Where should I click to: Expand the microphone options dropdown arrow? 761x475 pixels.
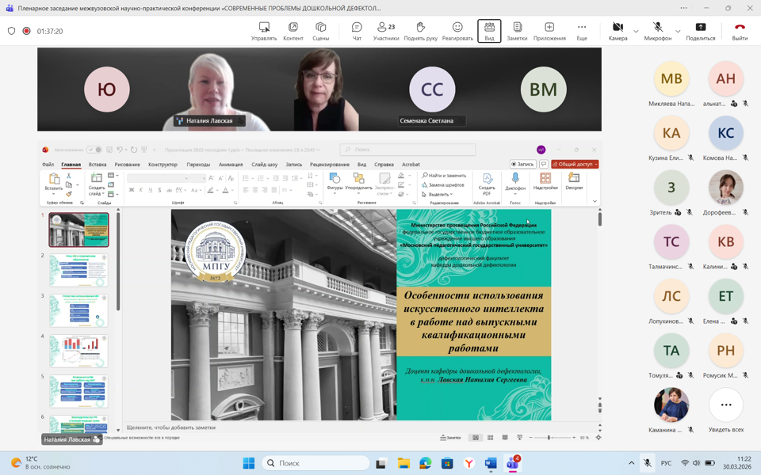tap(677, 31)
